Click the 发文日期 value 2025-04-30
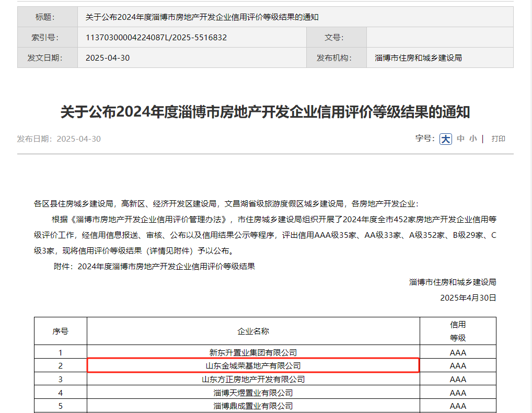 point(108,58)
